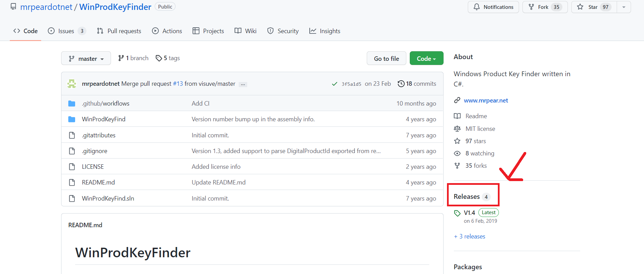Image resolution: width=644 pixels, height=274 pixels.
Task: Click the README.md header above the readme
Action: coord(85,225)
